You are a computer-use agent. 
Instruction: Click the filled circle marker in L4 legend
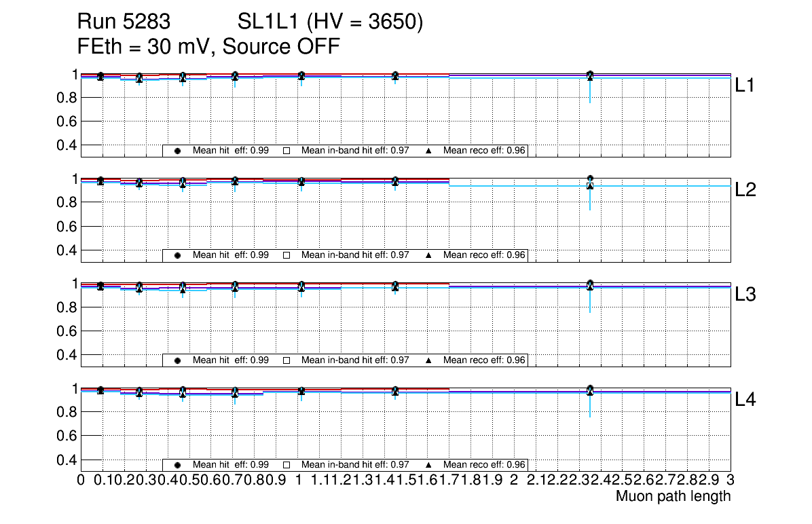(x=177, y=465)
